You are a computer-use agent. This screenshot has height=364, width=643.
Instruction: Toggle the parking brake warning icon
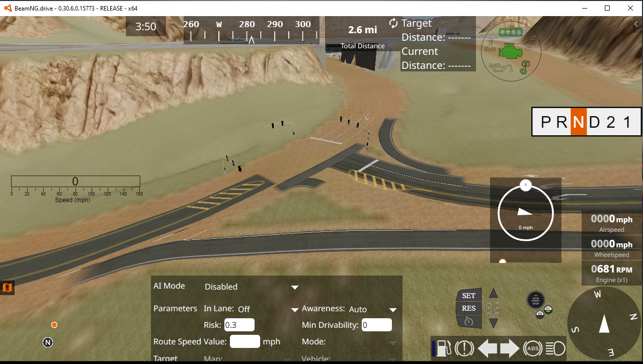click(x=464, y=348)
